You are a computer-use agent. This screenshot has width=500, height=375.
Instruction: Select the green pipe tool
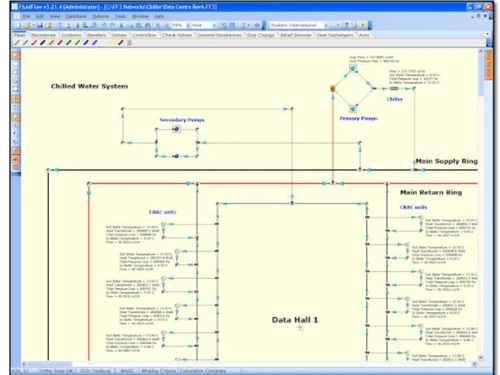[x=69, y=43]
